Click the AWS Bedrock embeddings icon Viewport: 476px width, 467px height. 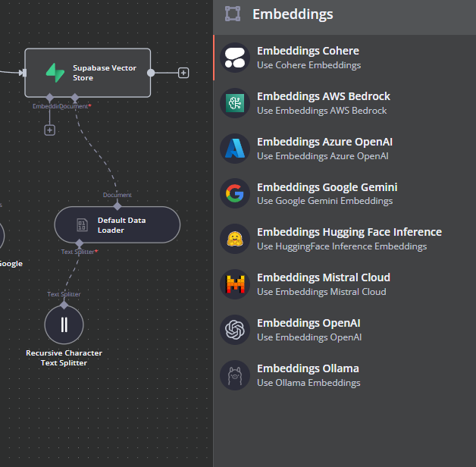[x=235, y=103]
